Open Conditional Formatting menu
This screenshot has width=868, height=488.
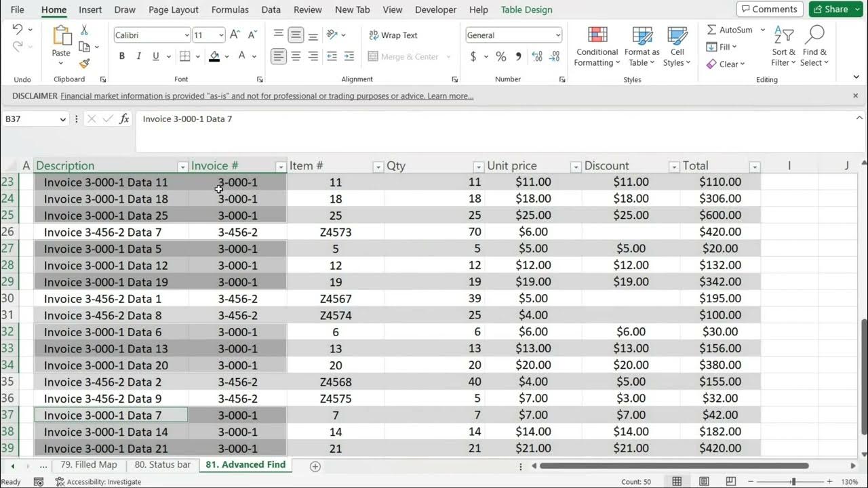597,47
